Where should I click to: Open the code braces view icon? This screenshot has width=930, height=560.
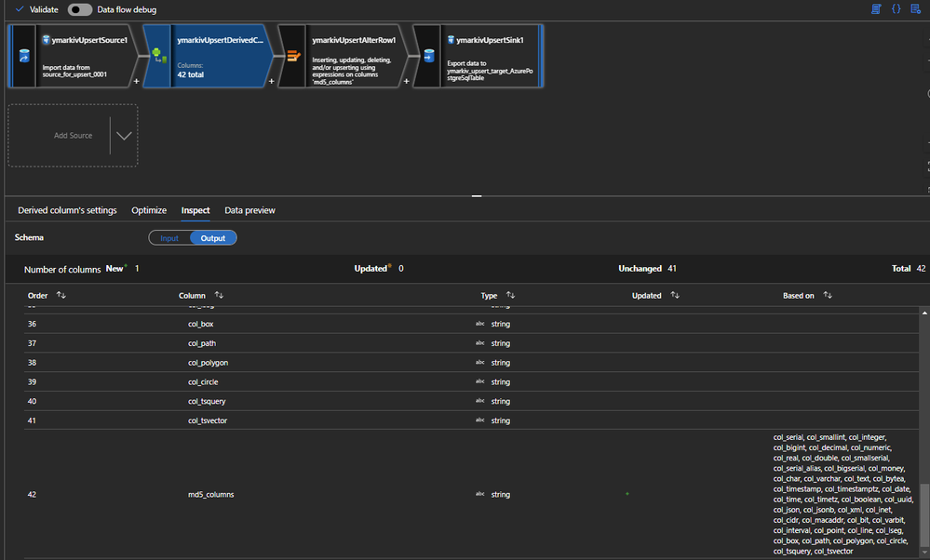tap(896, 9)
